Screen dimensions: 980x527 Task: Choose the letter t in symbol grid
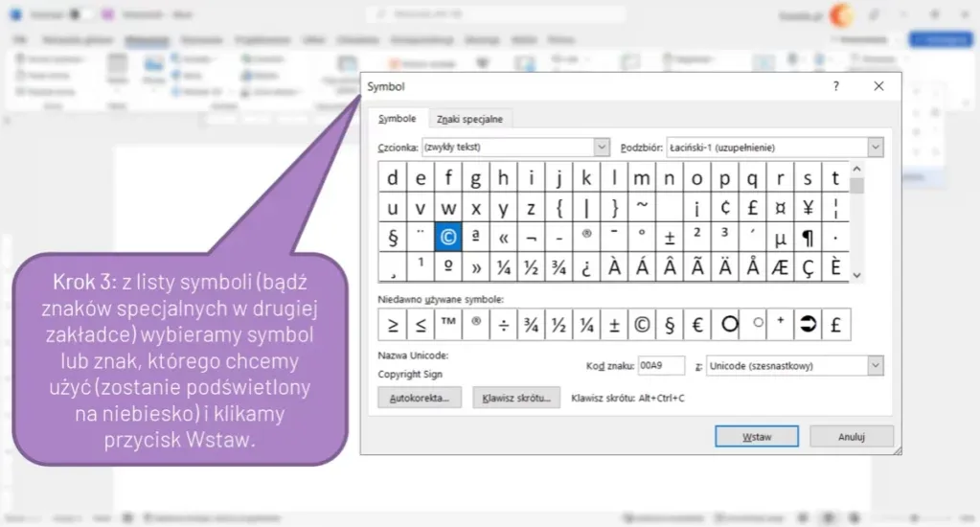pyautogui.click(x=835, y=177)
